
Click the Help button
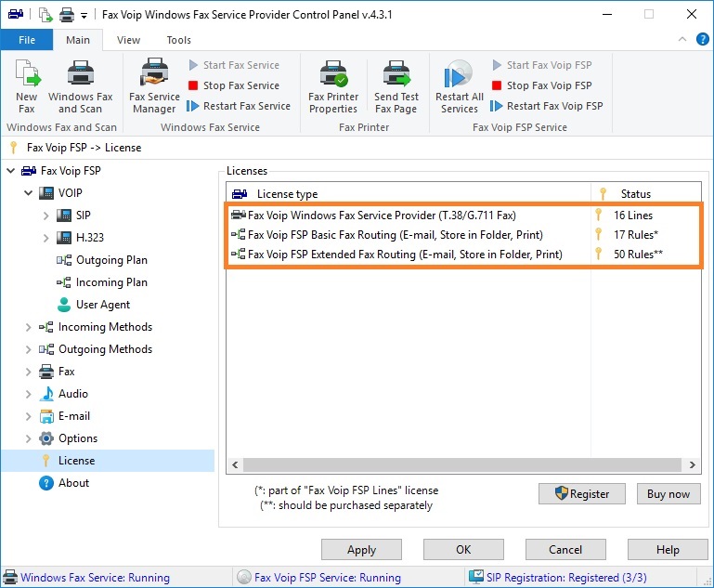coord(668,550)
